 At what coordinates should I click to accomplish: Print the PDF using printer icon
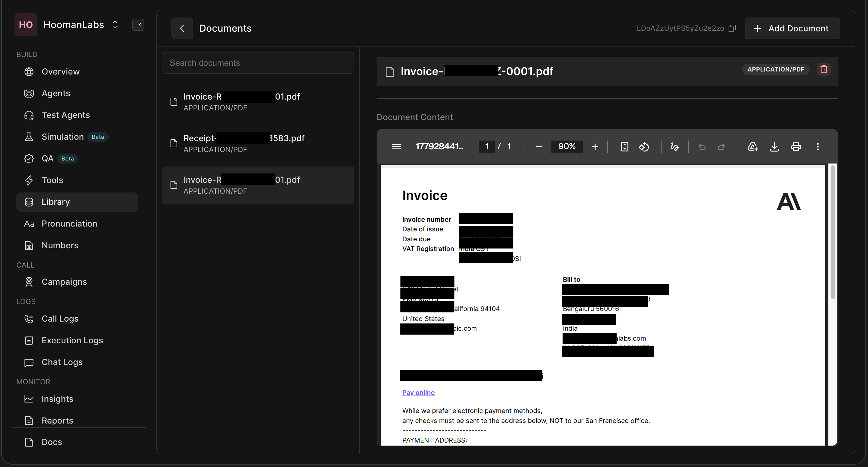coord(796,146)
